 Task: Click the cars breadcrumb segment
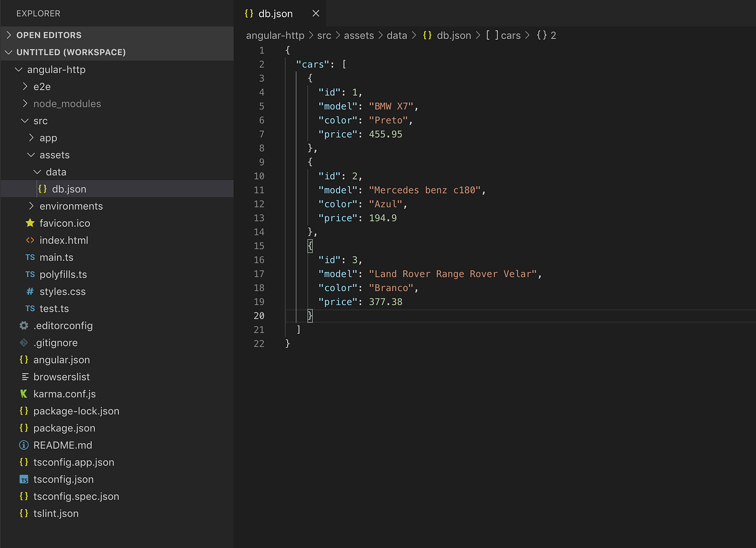(510, 35)
